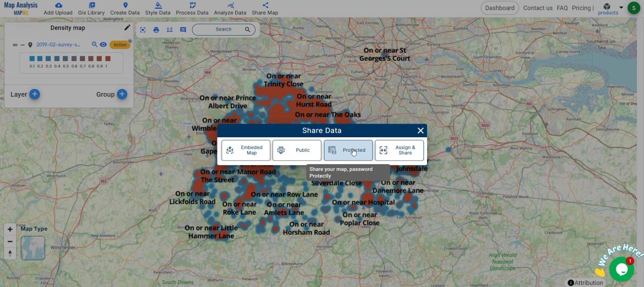Click the Embeded Map share option
Viewport: 644px width, 287px height.
click(246, 150)
